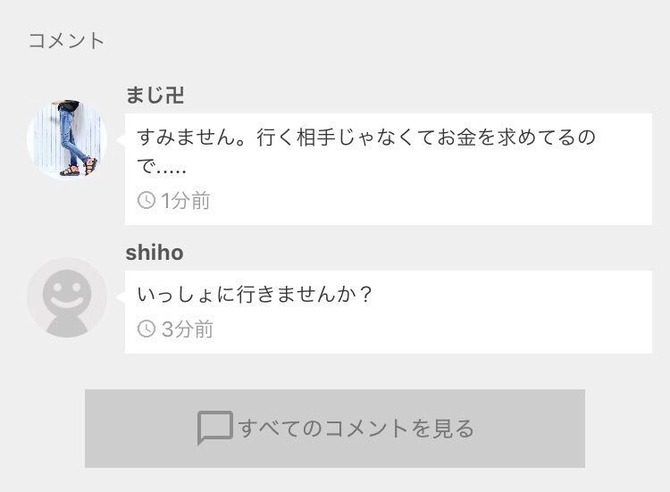Select the 3分前 timestamp text

coord(187,329)
